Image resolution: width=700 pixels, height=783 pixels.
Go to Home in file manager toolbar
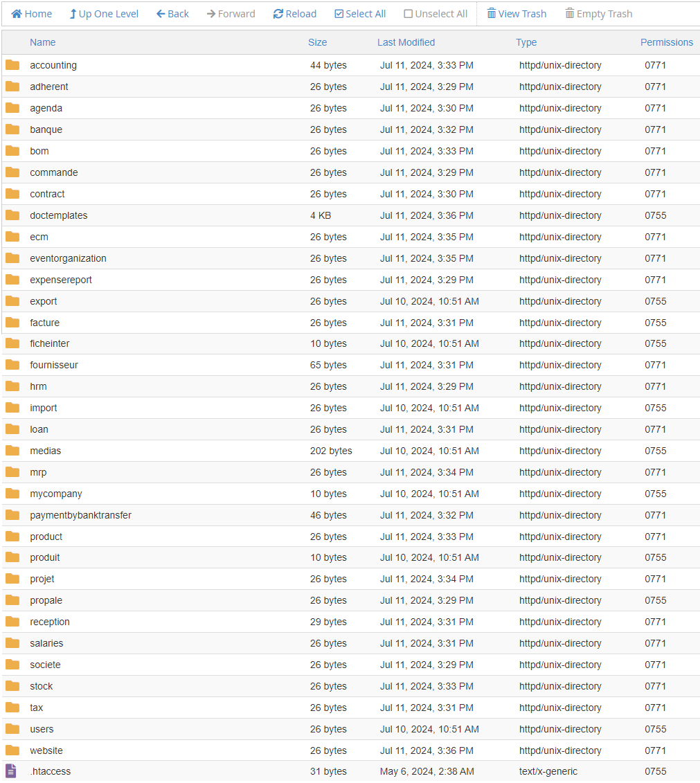[31, 14]
